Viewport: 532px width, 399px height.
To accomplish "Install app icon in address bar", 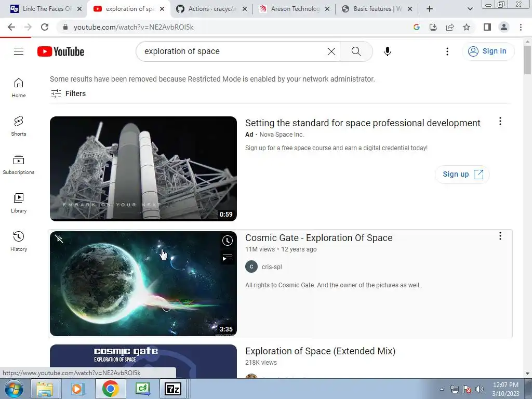I will pos(433,27).
